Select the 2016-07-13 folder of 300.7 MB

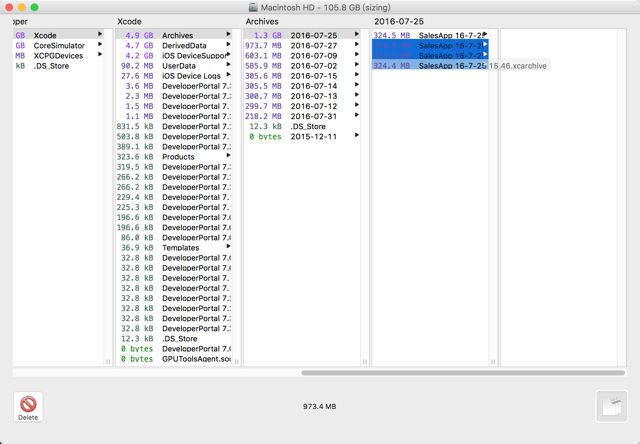(x=302, y=96)
